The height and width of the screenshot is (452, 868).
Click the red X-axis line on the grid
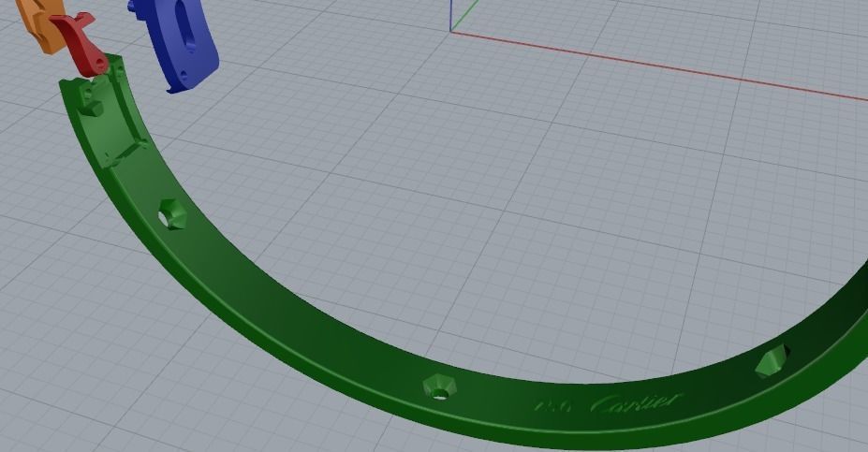coord(659,66)
